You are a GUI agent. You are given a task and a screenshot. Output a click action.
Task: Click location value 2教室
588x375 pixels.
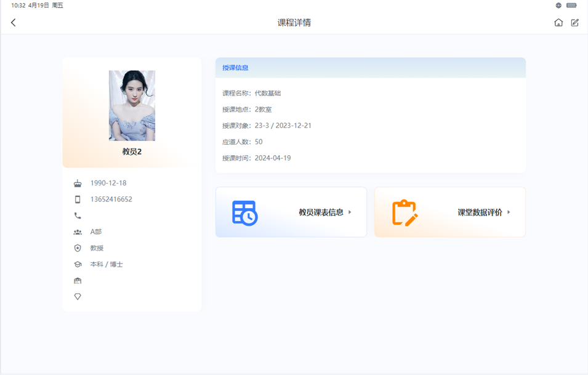(264, 110)
